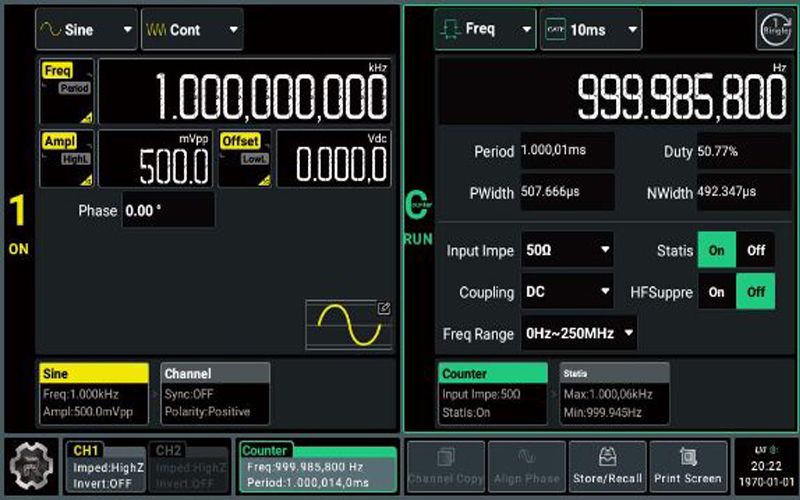This screenshot has height=500, width=800.
Task: Click the Phase value input field
Action: 167,211
